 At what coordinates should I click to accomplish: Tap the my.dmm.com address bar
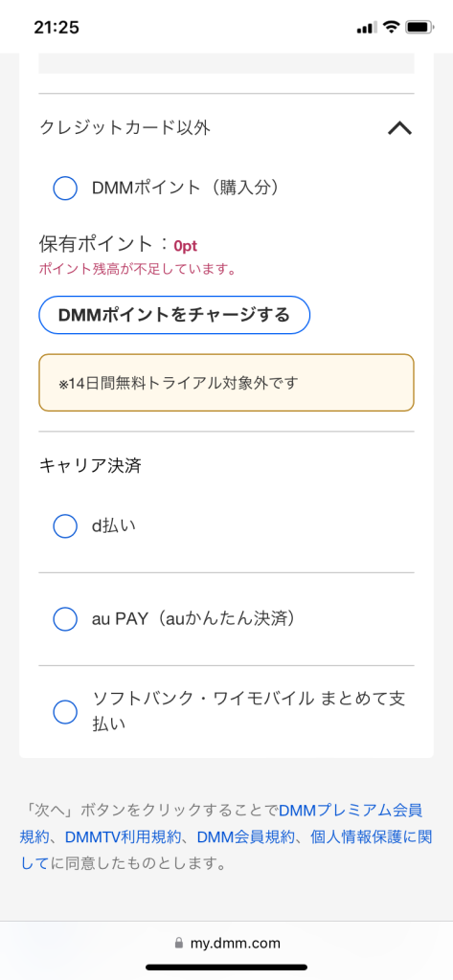226,943
